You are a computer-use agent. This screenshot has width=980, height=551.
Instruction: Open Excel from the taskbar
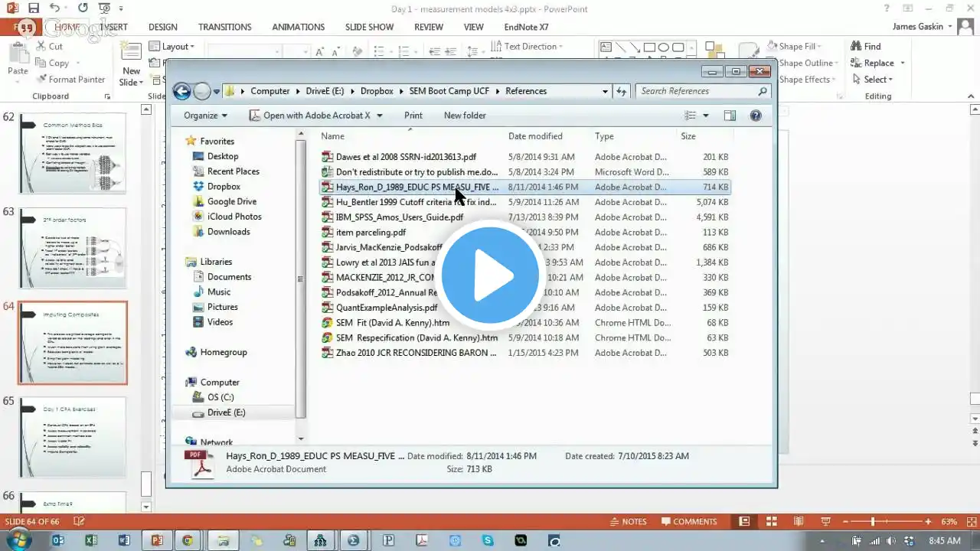click(x=91, y=540)
